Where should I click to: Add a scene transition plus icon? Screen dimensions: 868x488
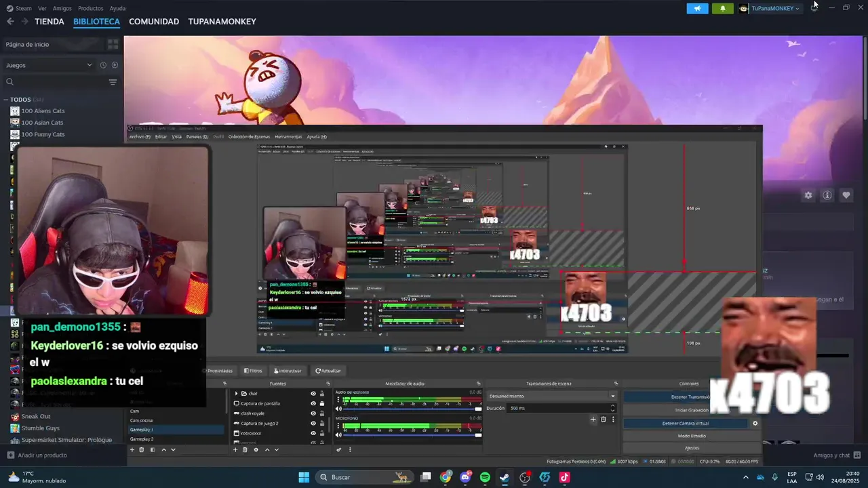pos(593,420)
